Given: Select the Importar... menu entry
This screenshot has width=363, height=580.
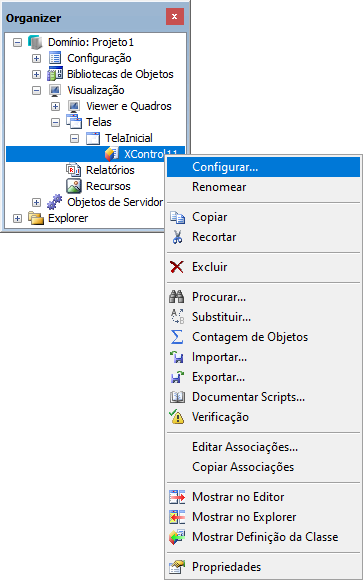Looking at the screenshot, I should [263, 357].
